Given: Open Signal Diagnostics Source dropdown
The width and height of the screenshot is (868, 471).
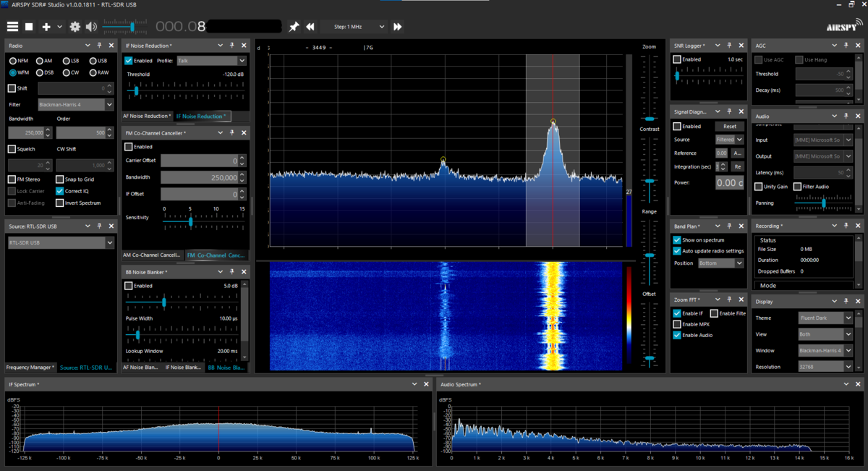Looking at the screenshot, I should (729, 140).
